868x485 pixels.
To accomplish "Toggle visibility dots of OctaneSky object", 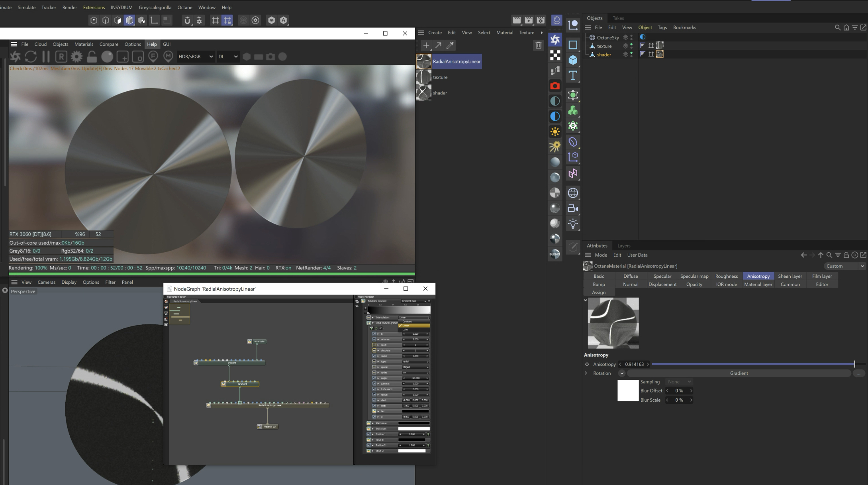I will [631, 37].
